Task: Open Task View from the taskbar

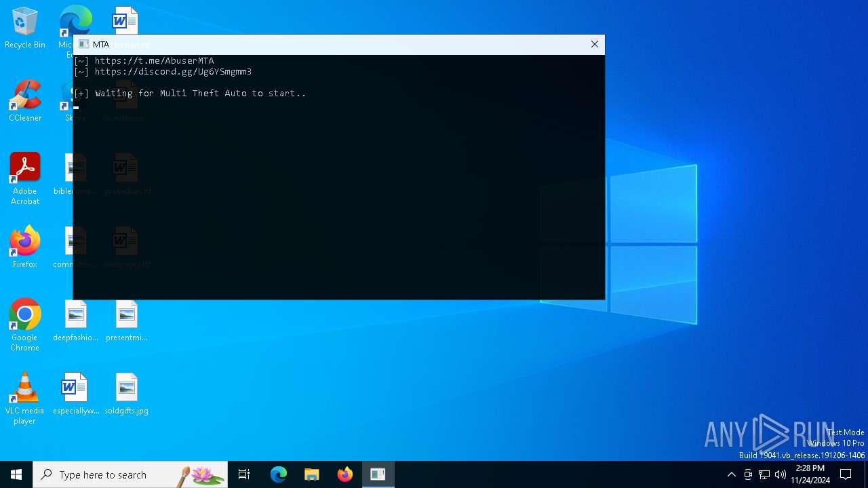Action: [x=244, y=474]
